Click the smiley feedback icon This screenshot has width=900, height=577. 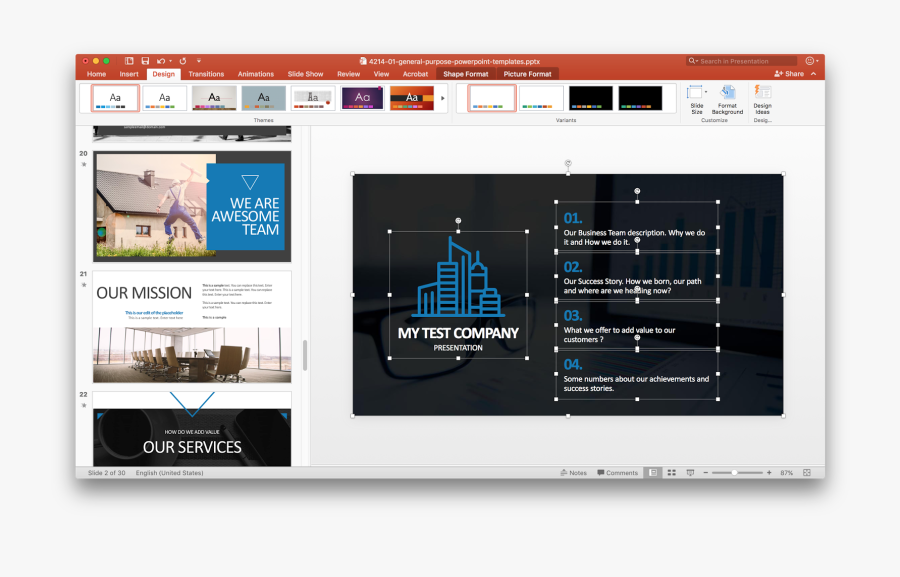(x=809, y=61)
